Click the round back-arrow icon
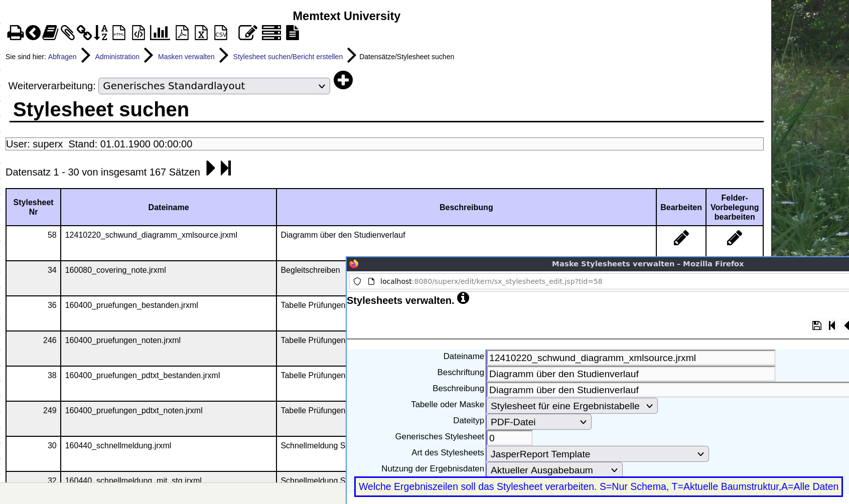Image resolution: width=849 pixels, height=504 pixels. (33, 33)
